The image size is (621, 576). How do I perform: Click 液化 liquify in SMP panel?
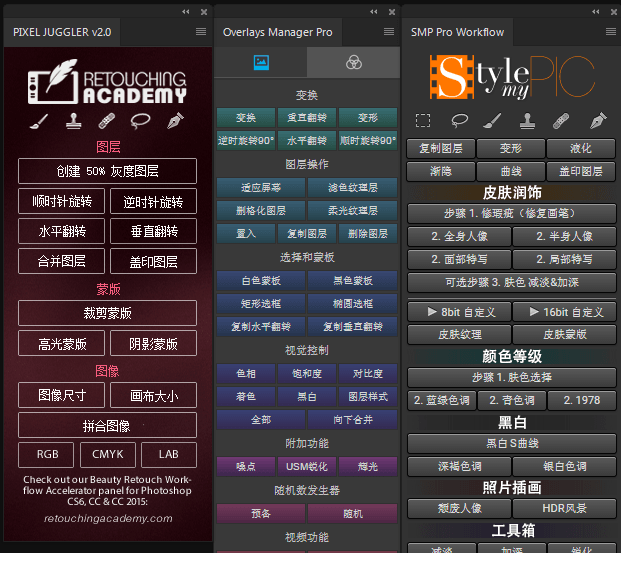pos(581,149)
